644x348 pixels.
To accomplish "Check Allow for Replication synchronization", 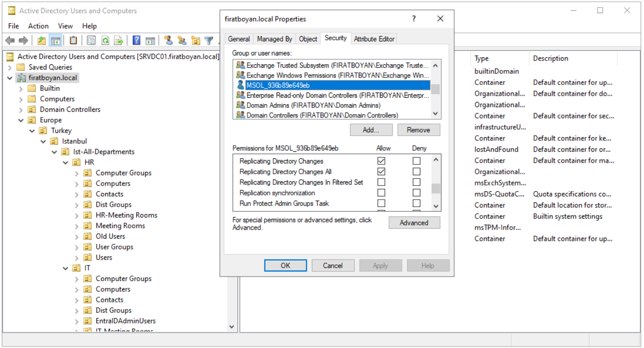I will [381, 193].
